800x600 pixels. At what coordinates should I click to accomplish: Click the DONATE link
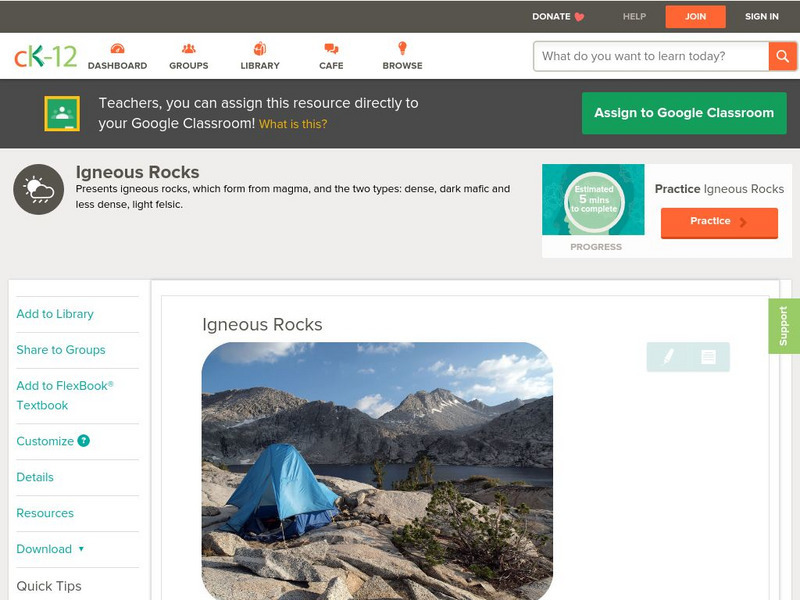[x=551, y=17]
